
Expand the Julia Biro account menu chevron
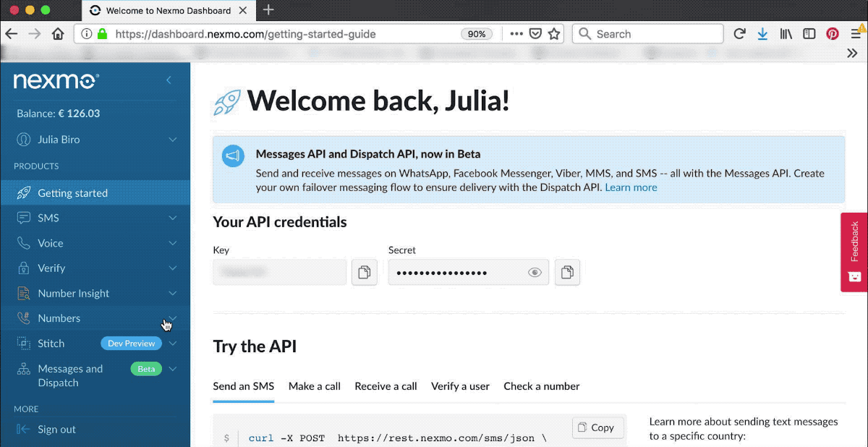point(173,139)
